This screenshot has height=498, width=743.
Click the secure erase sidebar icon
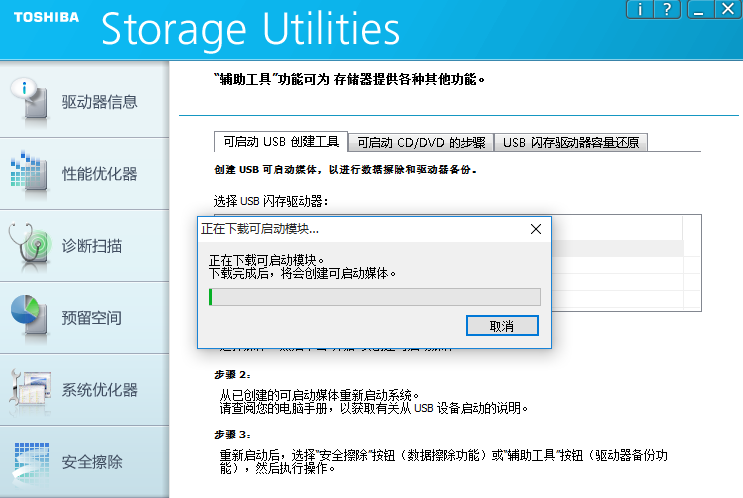(x=28, y=461)
